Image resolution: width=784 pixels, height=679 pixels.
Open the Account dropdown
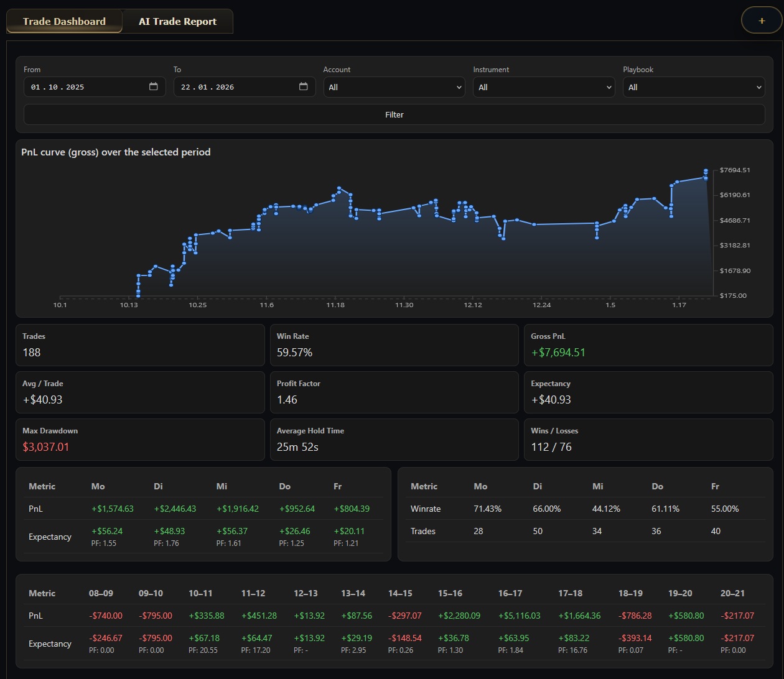394,87
